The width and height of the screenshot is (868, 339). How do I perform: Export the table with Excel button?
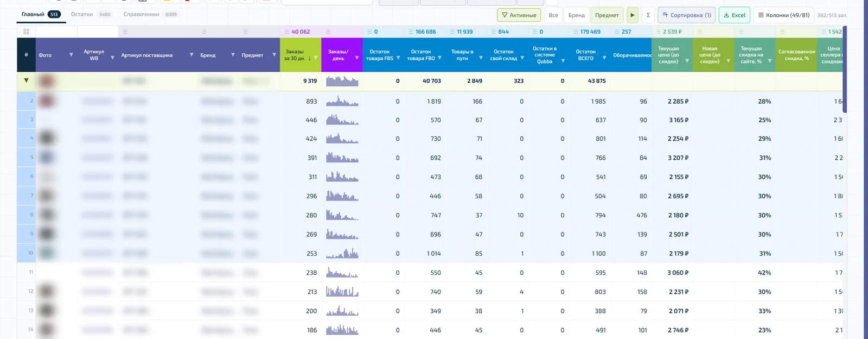pyautogui.click(x=735, y=15)
